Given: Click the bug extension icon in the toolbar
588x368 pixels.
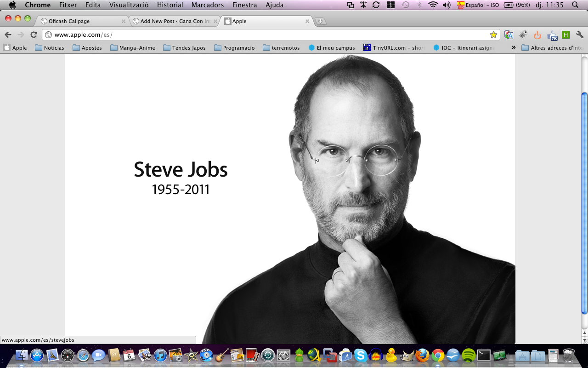Looking at the screenshot, I should [523, 34].
